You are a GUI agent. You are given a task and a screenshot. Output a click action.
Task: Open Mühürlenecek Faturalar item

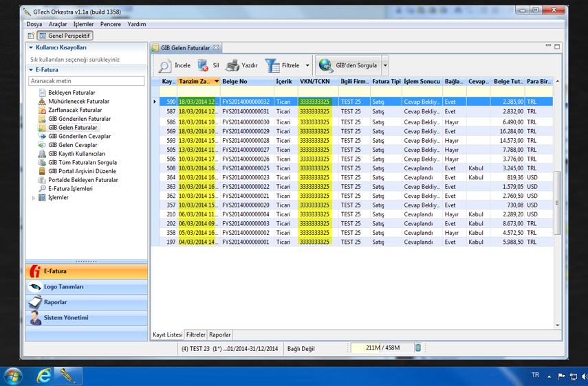79,101
